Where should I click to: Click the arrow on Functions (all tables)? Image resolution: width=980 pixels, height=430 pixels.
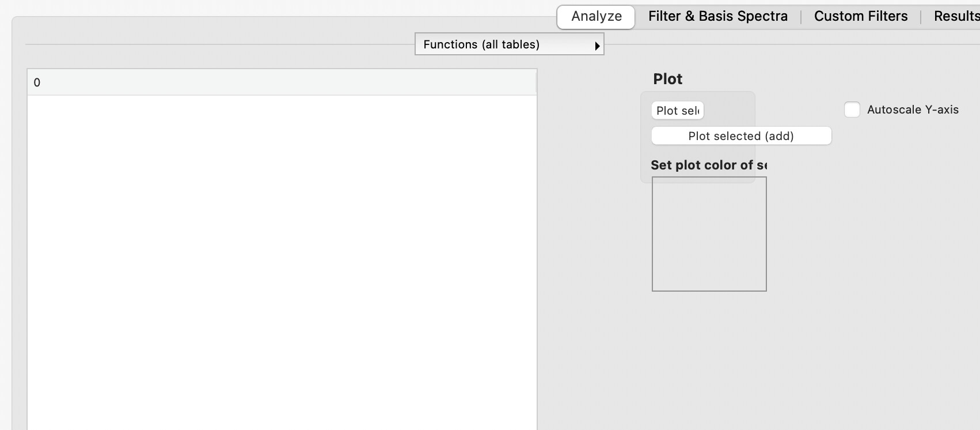pyautogui.click(x=597, y=46)
